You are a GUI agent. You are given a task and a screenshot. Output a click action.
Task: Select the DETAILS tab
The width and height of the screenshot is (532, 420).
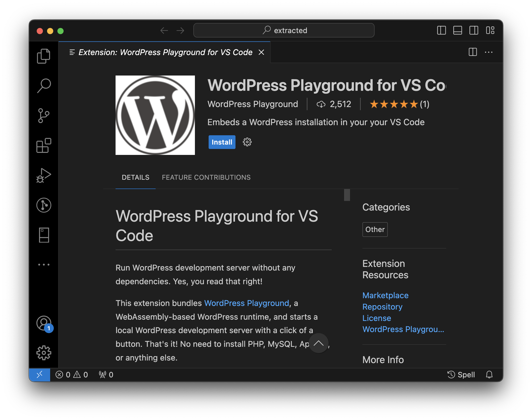point(135,177)
